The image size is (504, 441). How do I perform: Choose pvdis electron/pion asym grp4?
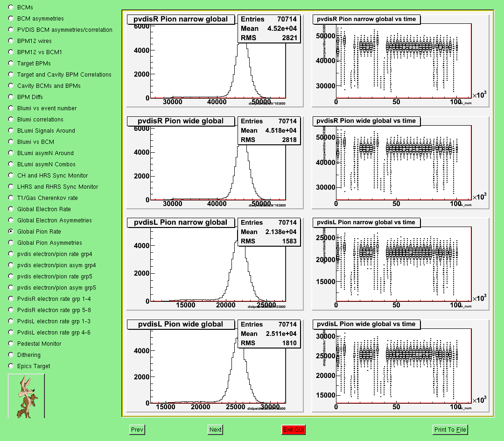[11, 265]
